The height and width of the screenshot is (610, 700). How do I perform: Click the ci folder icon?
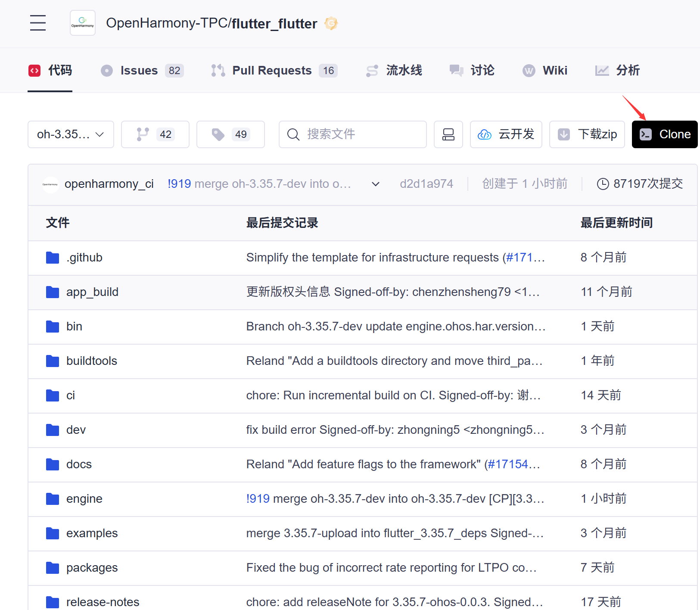(53, 395)
